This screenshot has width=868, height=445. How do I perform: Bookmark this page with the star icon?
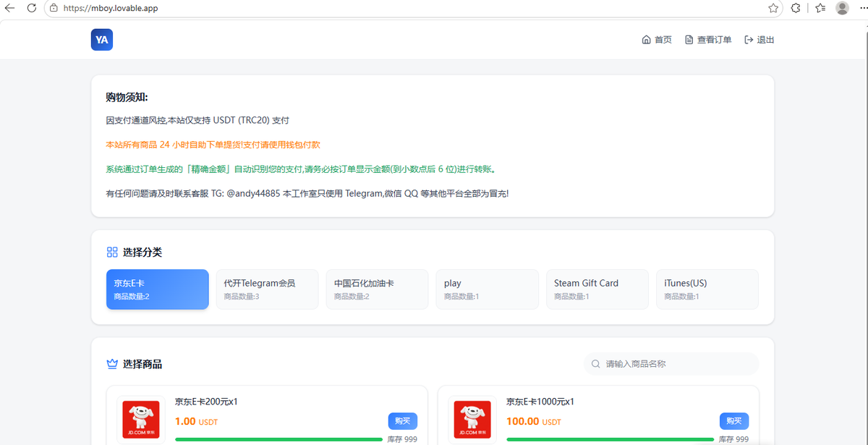click(773, 8)
